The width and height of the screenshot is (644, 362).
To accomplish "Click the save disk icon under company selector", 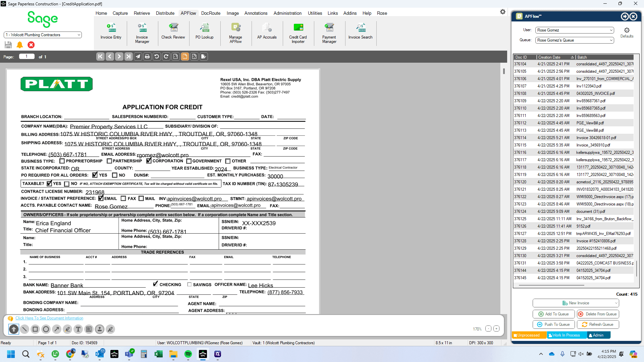I will click(x=8, y=45).
